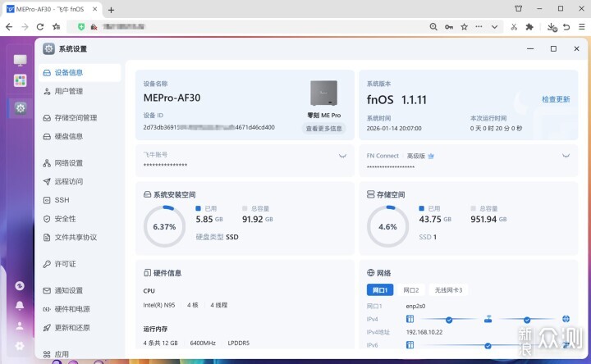Click the IPv4 NAS port icon
Viewport: 591px width, 364px height.
click(410, 319)
